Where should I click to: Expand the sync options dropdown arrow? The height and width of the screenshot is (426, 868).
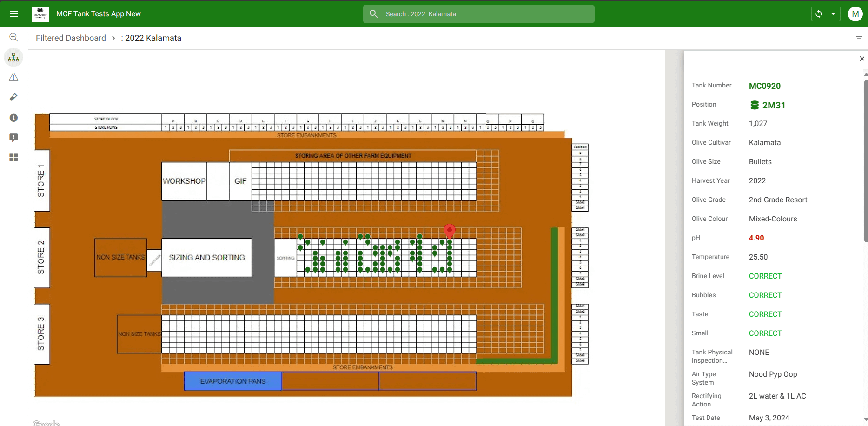coord(833,14)
